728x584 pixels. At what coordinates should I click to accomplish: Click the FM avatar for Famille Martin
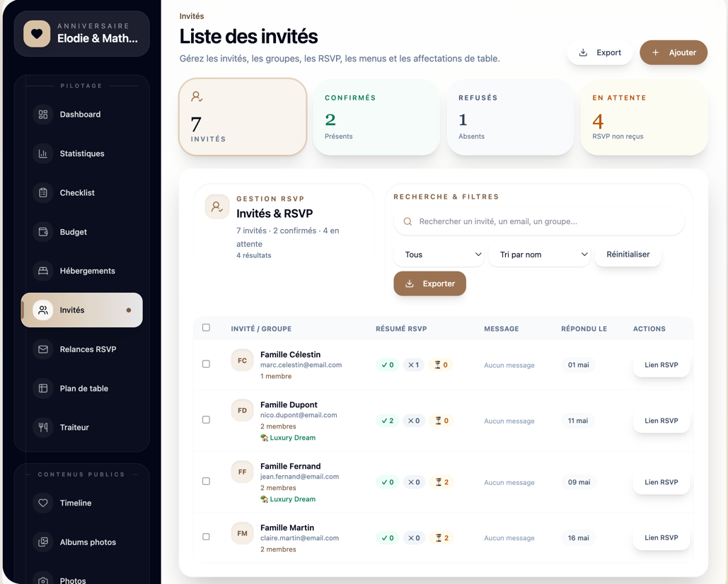click(243, 533)
